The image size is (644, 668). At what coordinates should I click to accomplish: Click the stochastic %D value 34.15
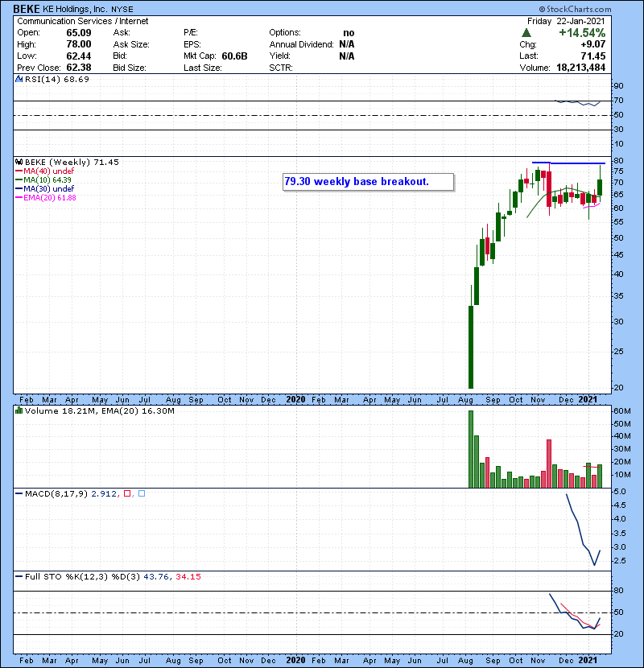[x=188, y=577]
